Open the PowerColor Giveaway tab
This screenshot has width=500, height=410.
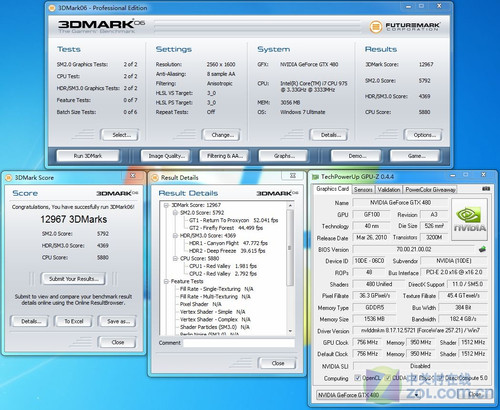[430, 190]
